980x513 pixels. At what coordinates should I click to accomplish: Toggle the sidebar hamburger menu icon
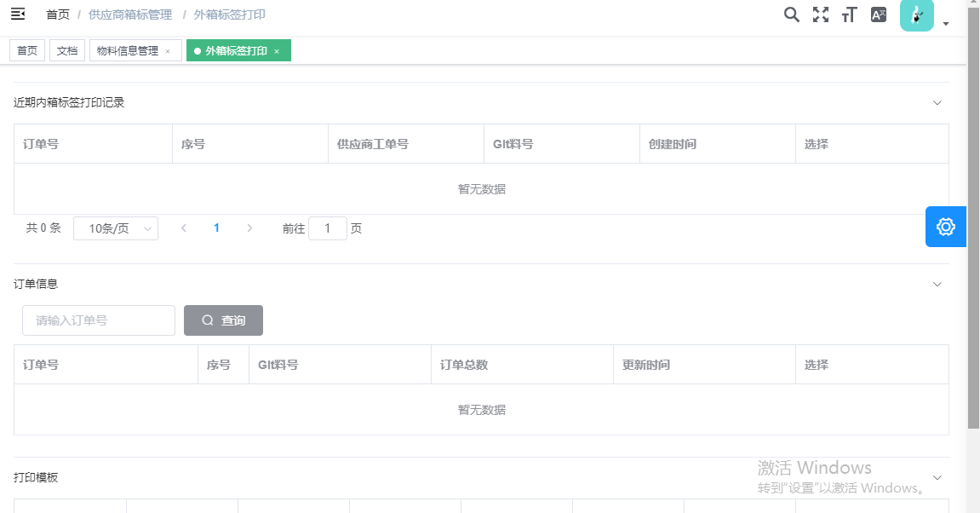tap(18, 14)
